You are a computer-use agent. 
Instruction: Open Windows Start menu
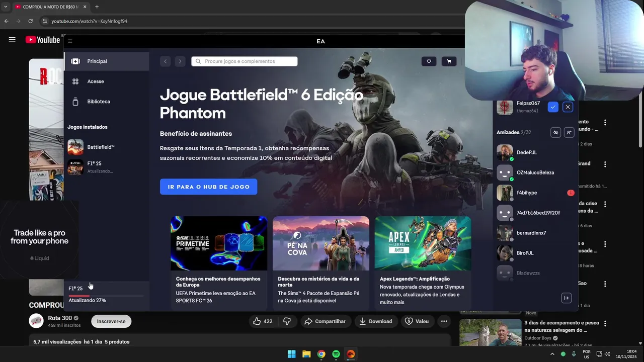tap(291, 354)
